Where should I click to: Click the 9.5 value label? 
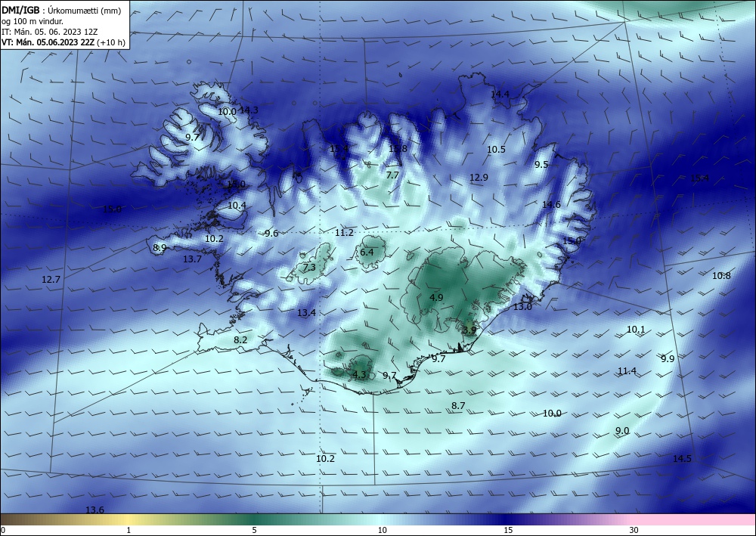click(541, 164)
